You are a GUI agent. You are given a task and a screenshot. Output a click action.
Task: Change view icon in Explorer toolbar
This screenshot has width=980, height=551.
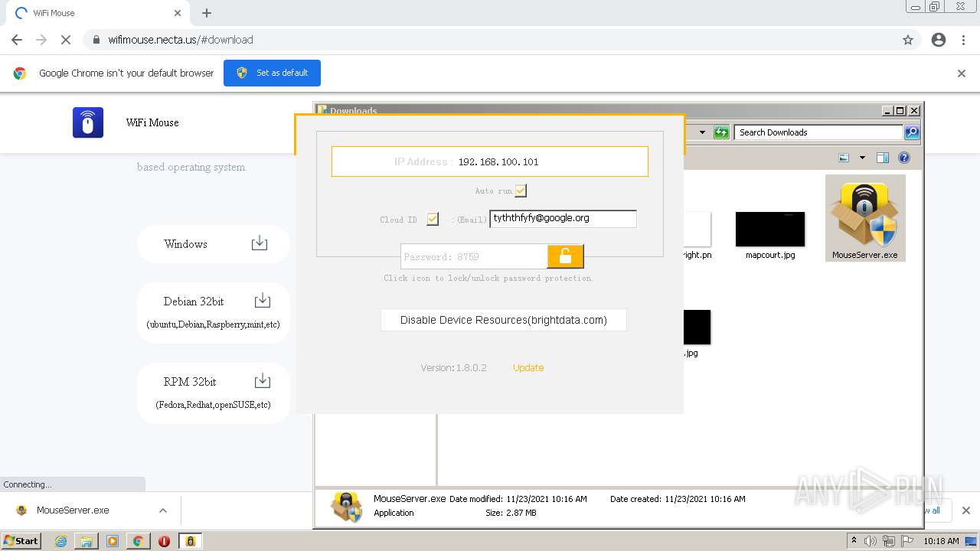(x=844, y=158)
